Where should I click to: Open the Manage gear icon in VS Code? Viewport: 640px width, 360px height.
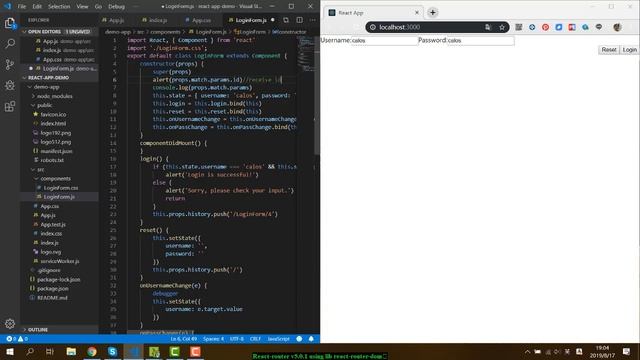click(10, 324)
